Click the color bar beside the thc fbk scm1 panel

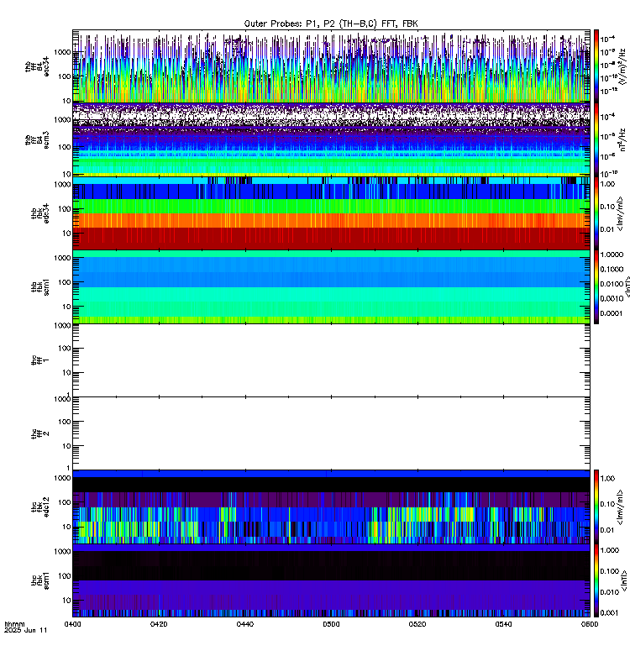[596, 580]
